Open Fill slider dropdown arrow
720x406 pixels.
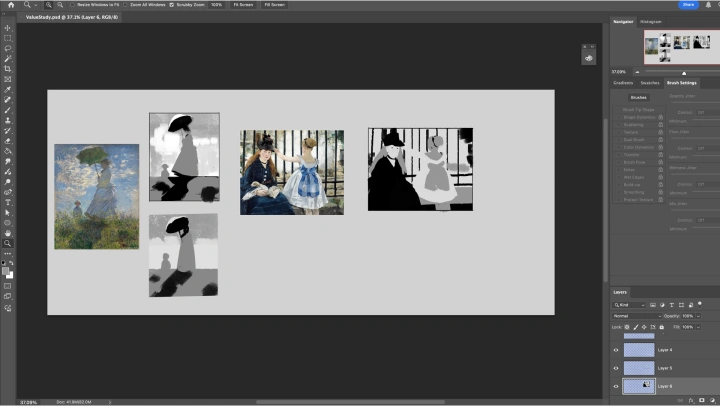(698, 327)
